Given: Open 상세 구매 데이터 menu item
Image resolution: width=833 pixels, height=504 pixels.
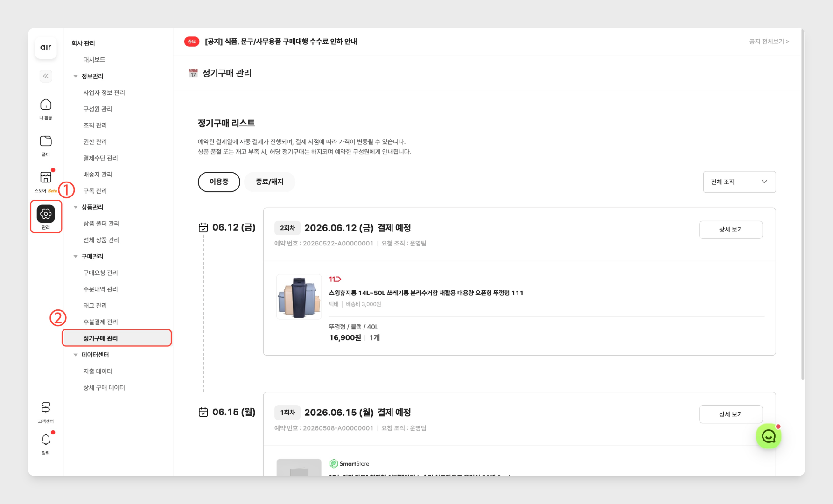Looking at the screenshot, I should 104,387.
